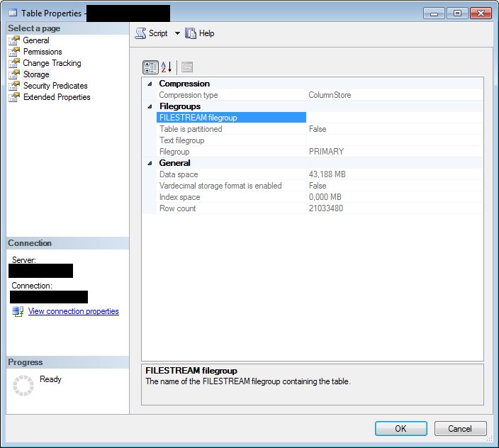
Task: Minimize the Table Properties window
Action: [x=434, y=13]
